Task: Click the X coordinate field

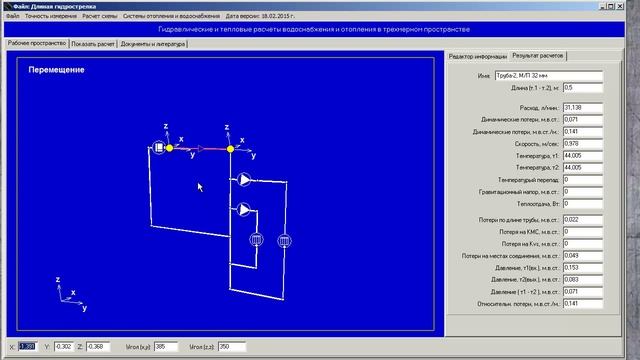Action: pos(27,347)
